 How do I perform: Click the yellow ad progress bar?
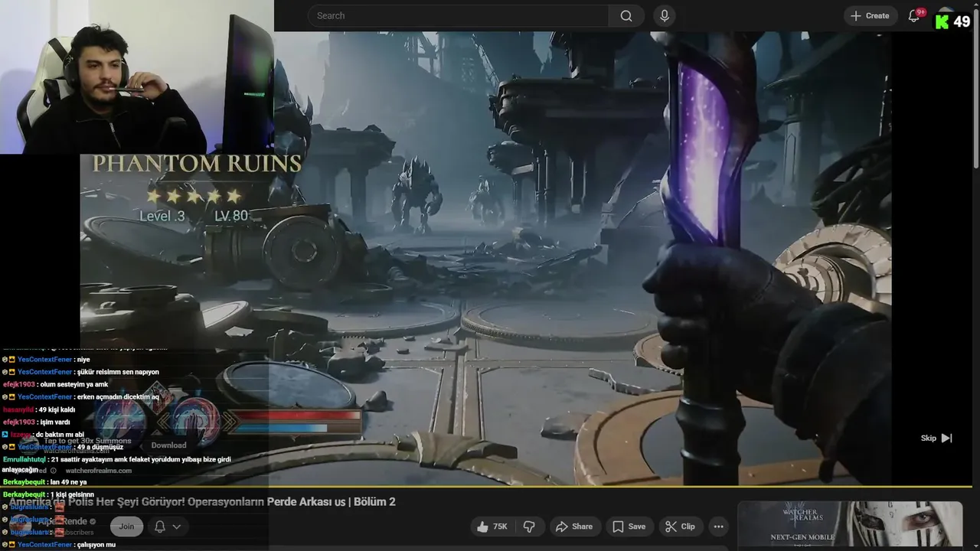485,487
